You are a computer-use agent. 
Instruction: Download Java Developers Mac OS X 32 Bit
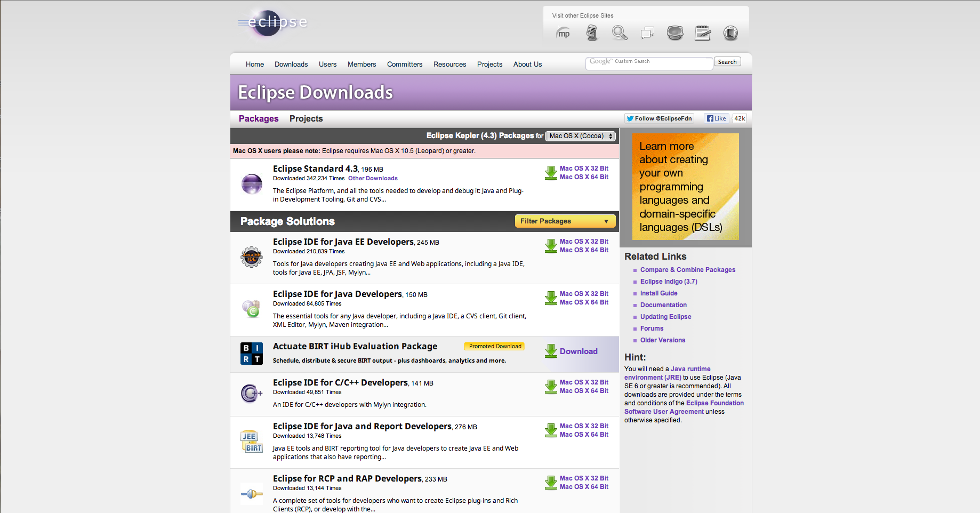[584, 294]
